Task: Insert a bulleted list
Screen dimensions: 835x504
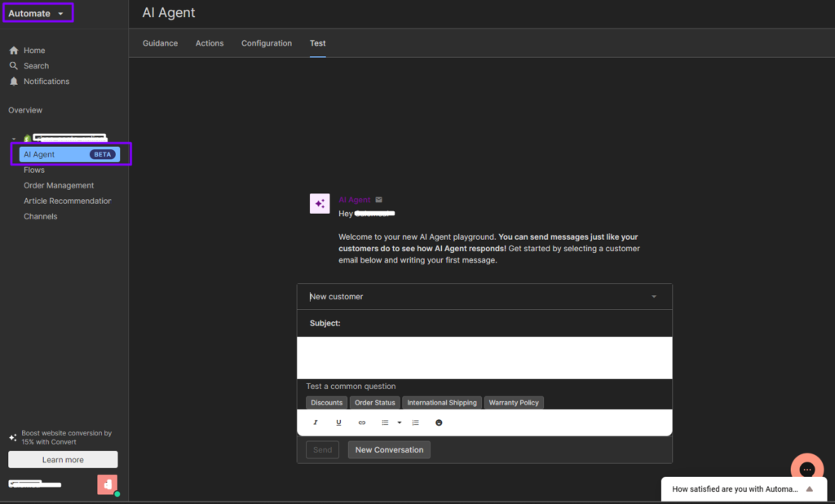Action: 385,422
